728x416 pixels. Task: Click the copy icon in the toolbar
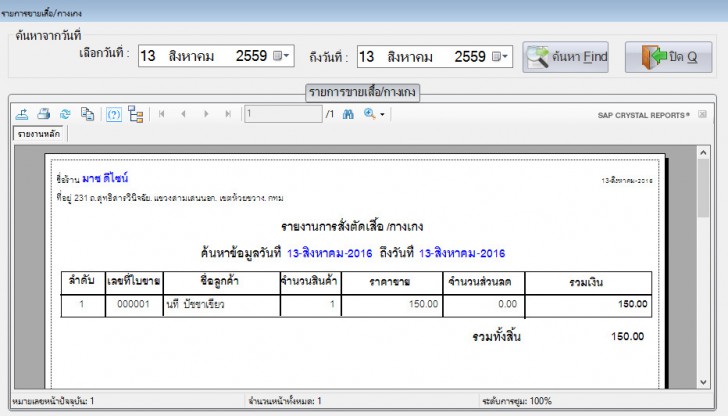click(87, 114)
